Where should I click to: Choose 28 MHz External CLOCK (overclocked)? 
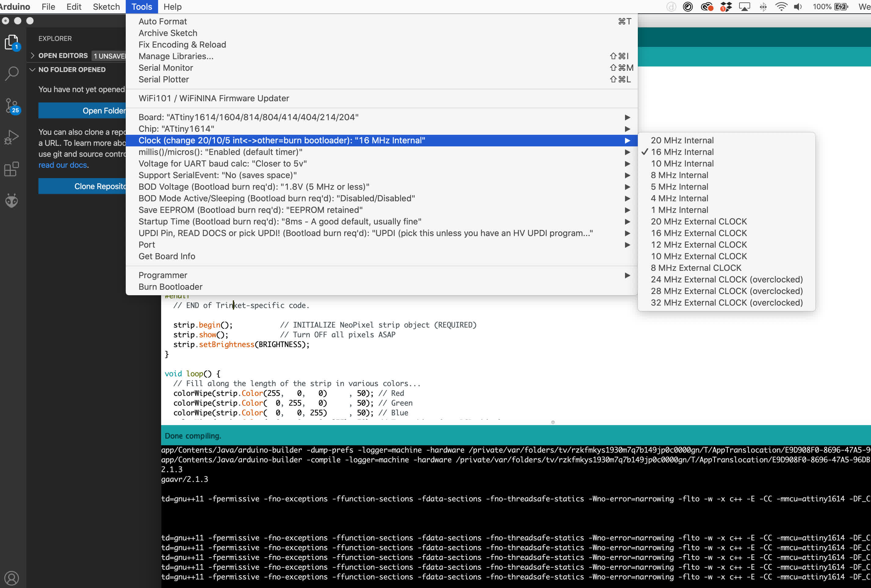726,291
